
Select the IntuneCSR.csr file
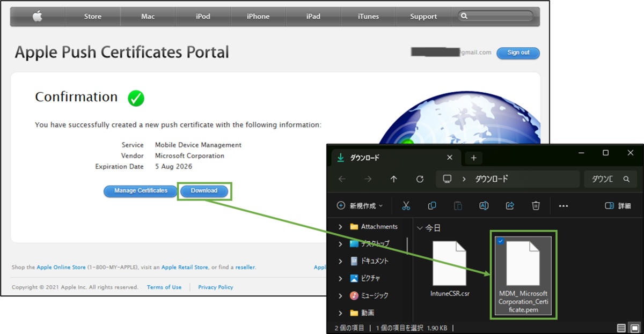pos(450,269)
